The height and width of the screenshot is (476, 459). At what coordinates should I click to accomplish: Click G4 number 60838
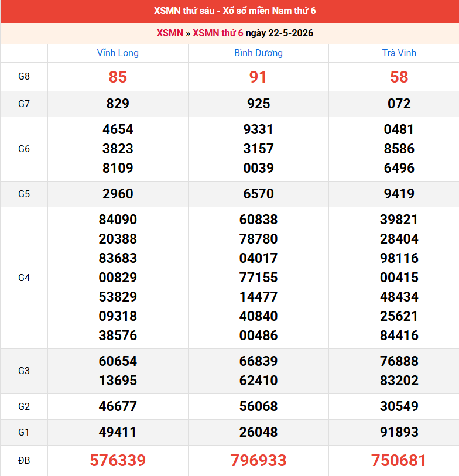click(x=258, y=220)
